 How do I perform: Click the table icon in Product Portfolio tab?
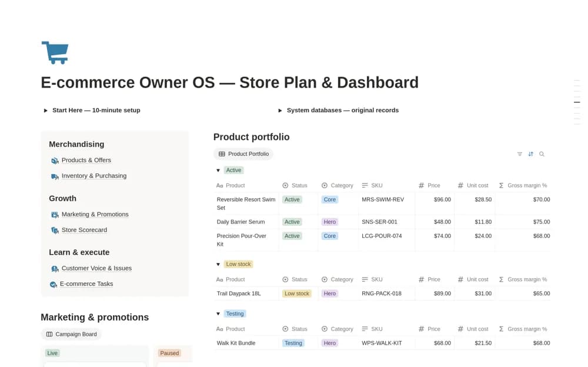(222, 154)
